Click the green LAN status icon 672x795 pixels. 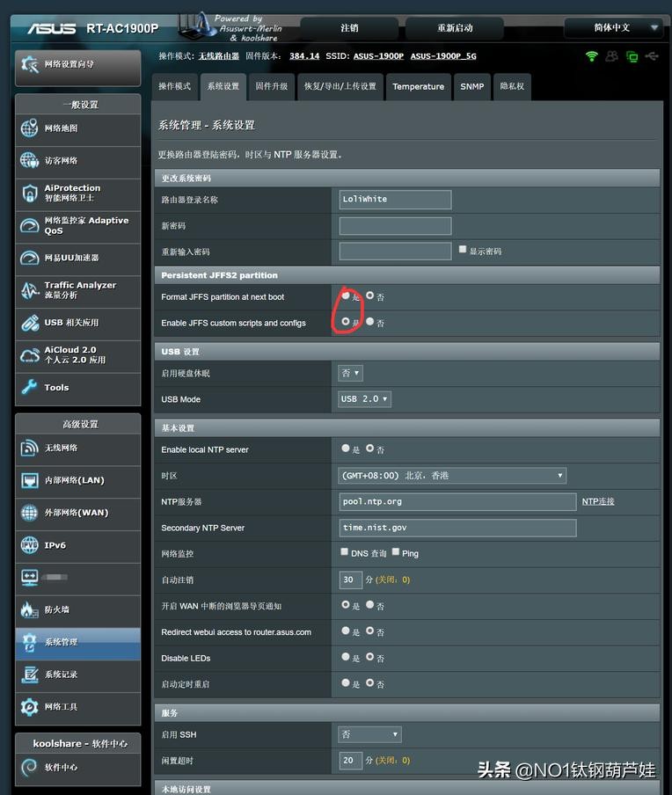(x=632, y=56)
